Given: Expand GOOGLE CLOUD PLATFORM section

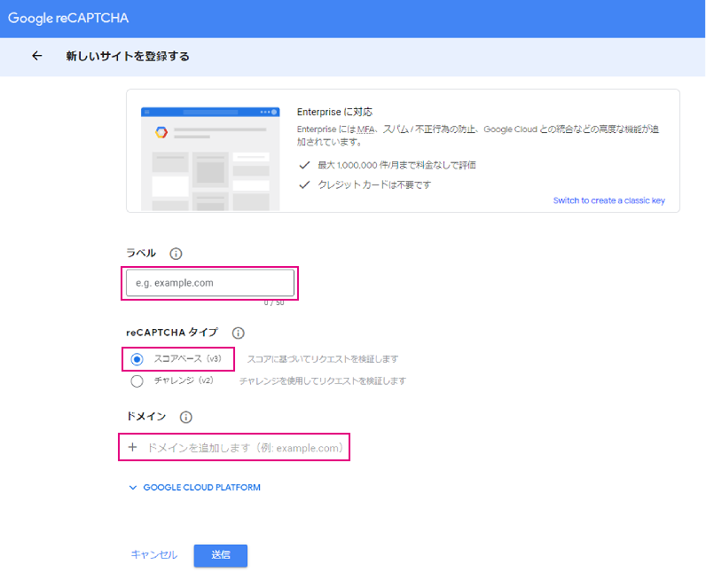Looking at the screenshot, I should [195, 487].
